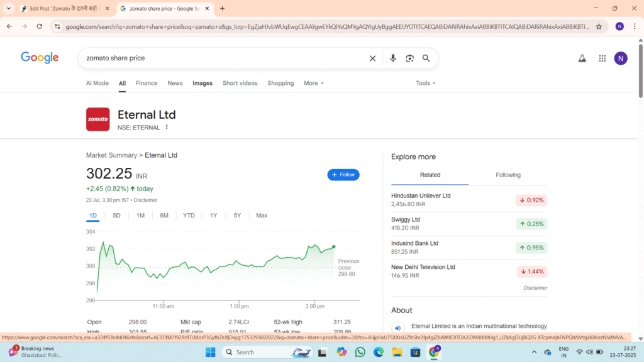Open Search Labs flask icon
This screenshot has width=644, height=362.
[x=582, y=58]
